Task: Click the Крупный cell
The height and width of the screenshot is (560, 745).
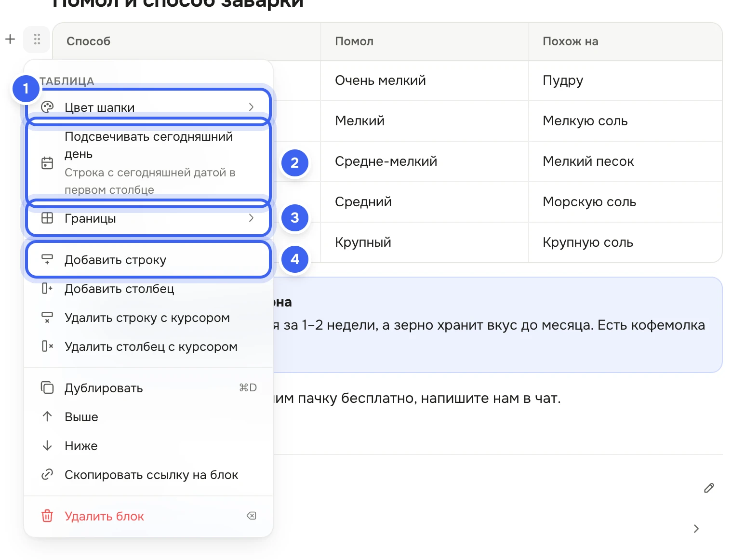Action: (x=425, y=242)
